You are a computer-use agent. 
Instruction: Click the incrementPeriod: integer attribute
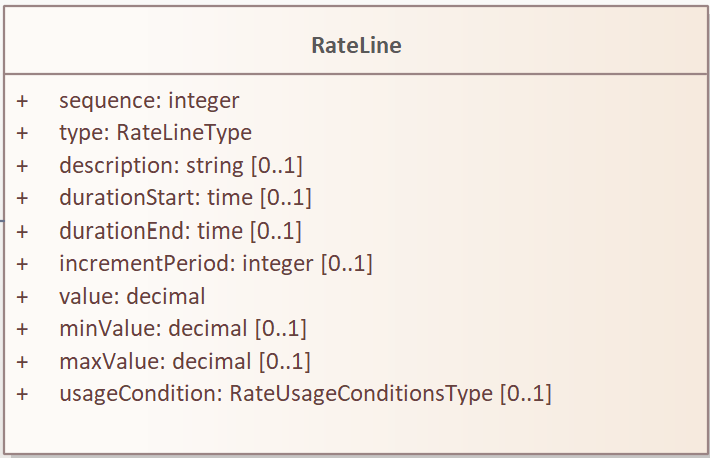[216, 264]
